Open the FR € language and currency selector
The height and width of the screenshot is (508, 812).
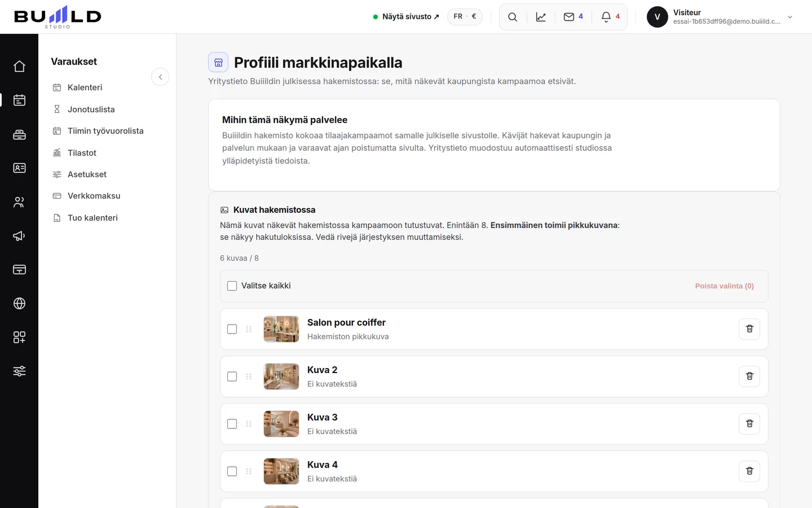point(465,17)
